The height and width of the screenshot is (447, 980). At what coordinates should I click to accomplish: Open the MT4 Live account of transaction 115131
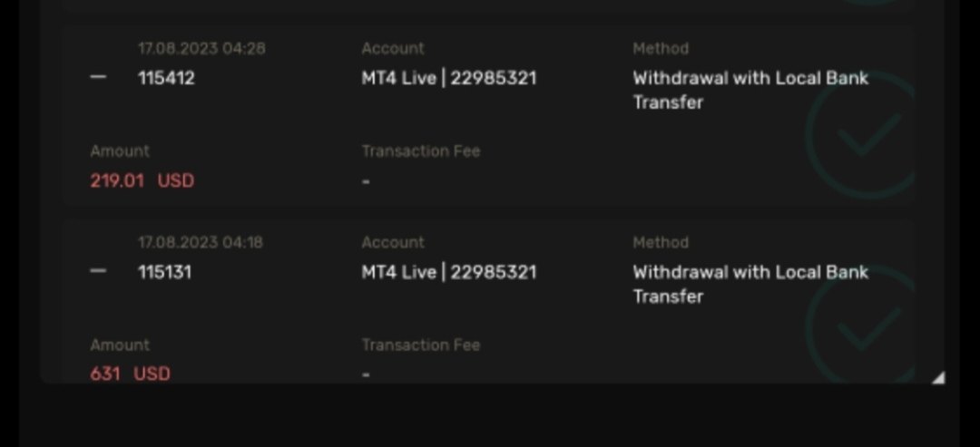click(x=448, y=272)
